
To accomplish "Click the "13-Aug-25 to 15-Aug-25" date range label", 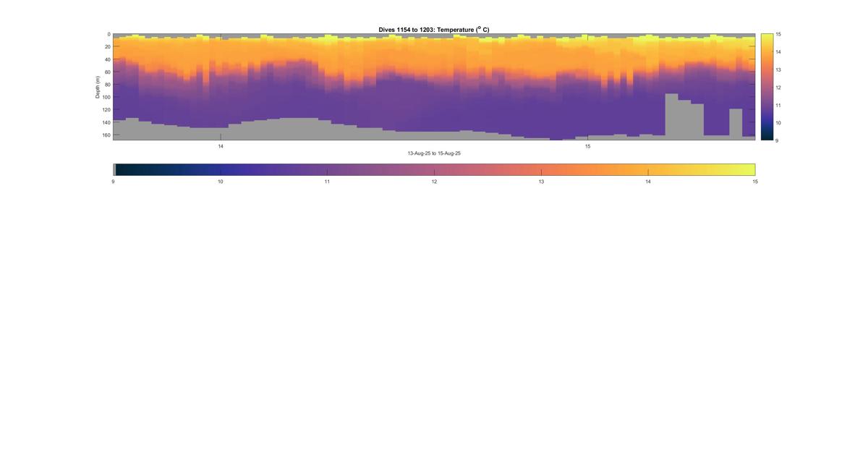I will point(434,153).
